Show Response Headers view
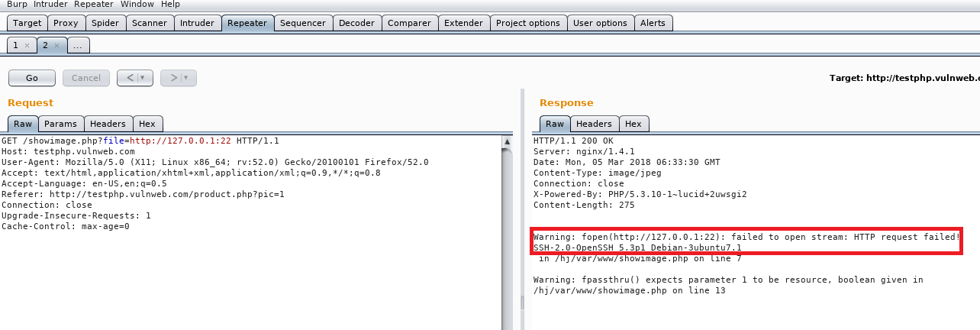 click(x=594, y=124)
